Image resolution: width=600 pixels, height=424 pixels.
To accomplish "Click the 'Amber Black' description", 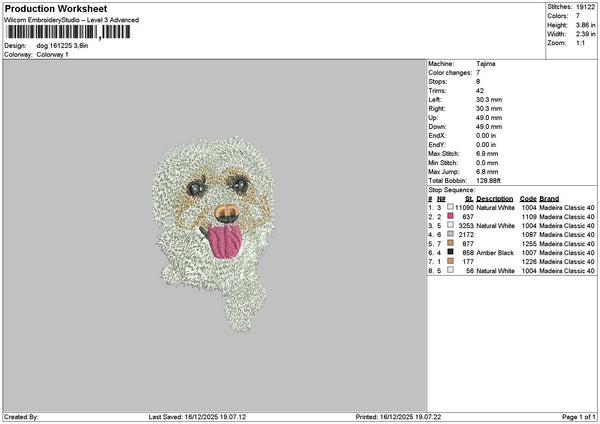I will point(495,253).
